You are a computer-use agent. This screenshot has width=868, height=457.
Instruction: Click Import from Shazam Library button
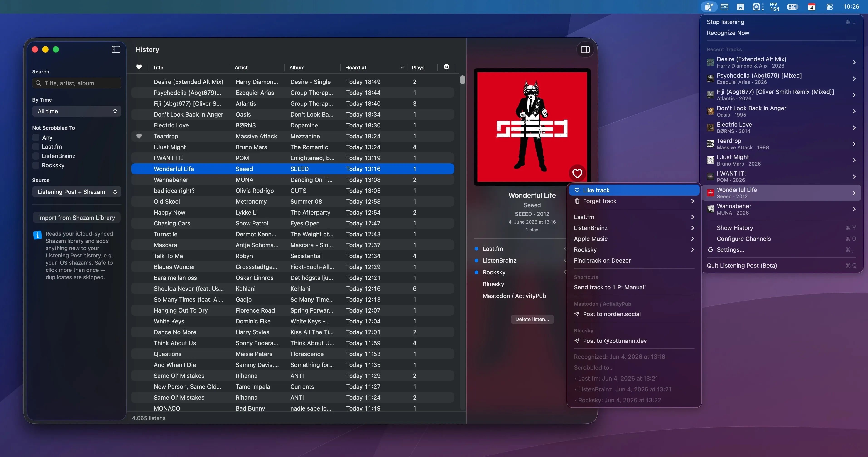[76, 218]
